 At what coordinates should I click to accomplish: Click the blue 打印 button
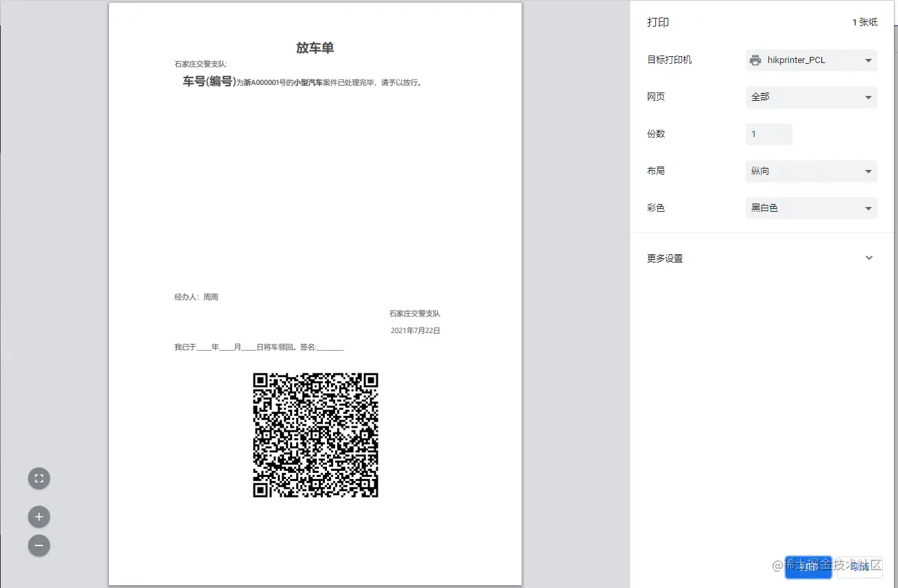tap(808, 567)
